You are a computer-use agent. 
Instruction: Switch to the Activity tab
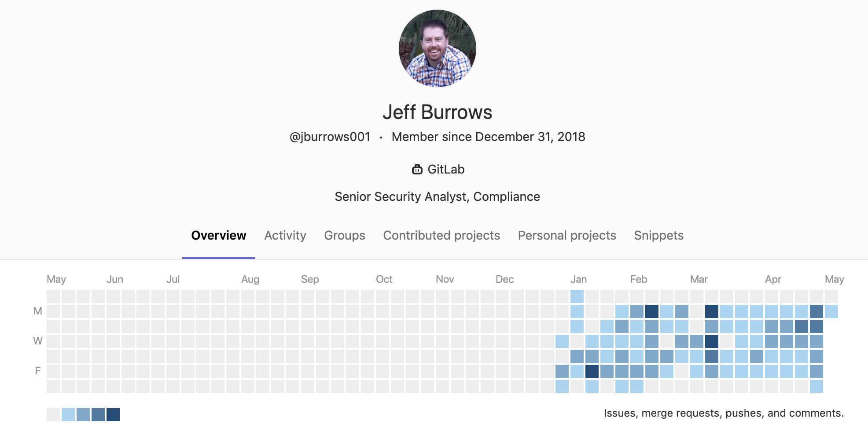(285, 235)
